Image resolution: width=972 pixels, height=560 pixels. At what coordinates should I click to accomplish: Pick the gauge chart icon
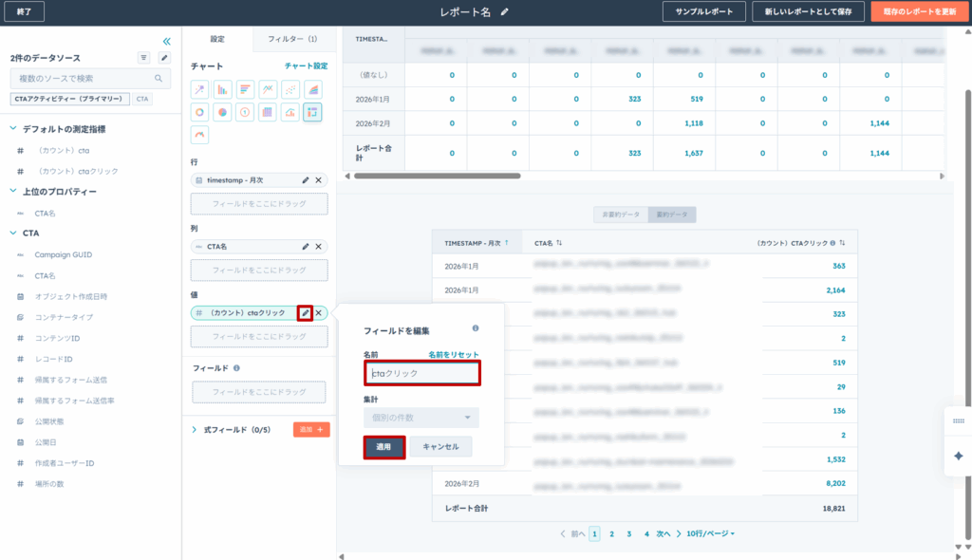click(199, 136)
